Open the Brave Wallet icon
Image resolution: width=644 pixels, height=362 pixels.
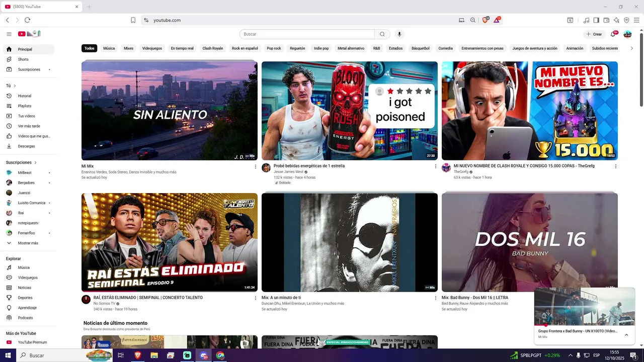coord(606,20)
